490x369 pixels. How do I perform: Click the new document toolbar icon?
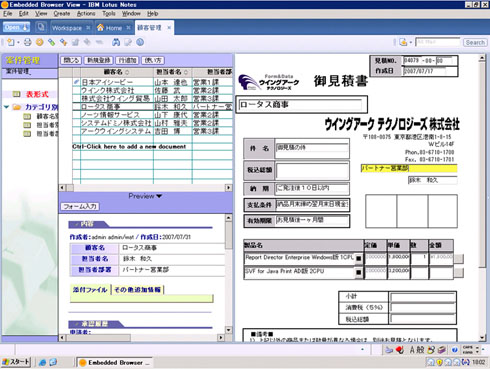11,42
